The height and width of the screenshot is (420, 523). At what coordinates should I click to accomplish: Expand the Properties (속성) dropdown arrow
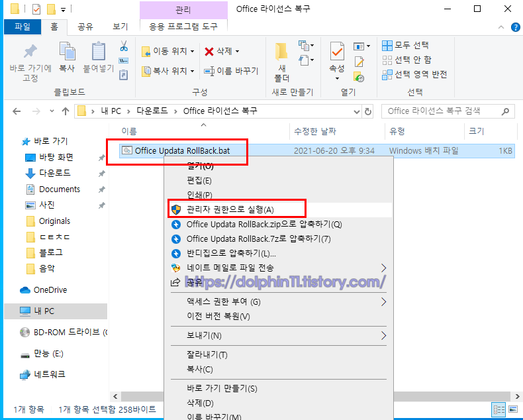pyautogui.click(x=337, y=78)
